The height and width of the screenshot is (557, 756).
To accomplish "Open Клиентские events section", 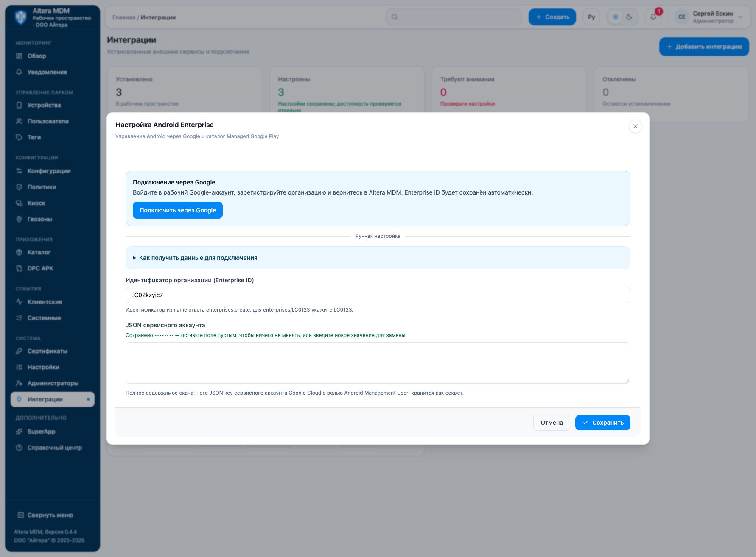I will [x=53, y=302].
